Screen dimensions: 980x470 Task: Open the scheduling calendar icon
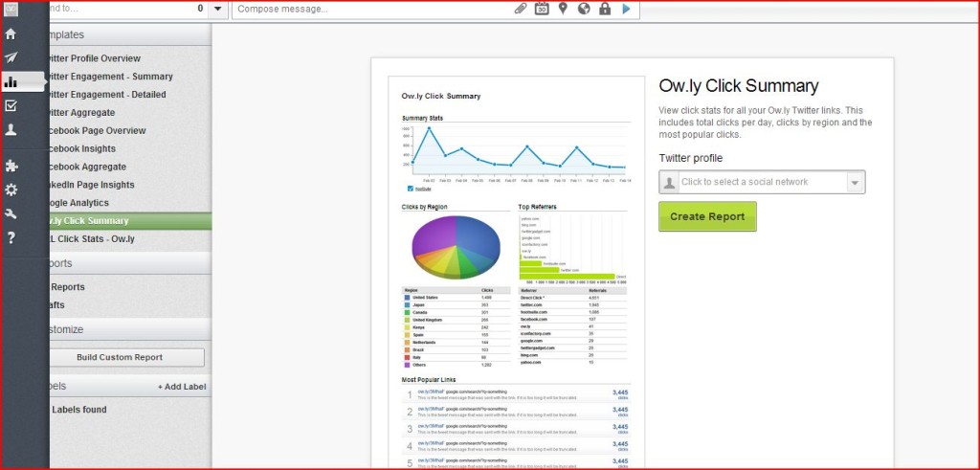[542, 9]
